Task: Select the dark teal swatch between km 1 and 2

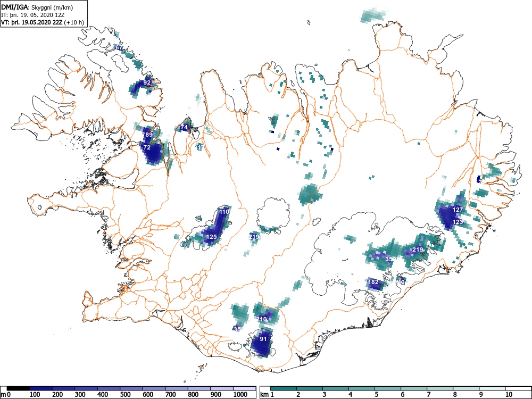Action: (284, 388)
